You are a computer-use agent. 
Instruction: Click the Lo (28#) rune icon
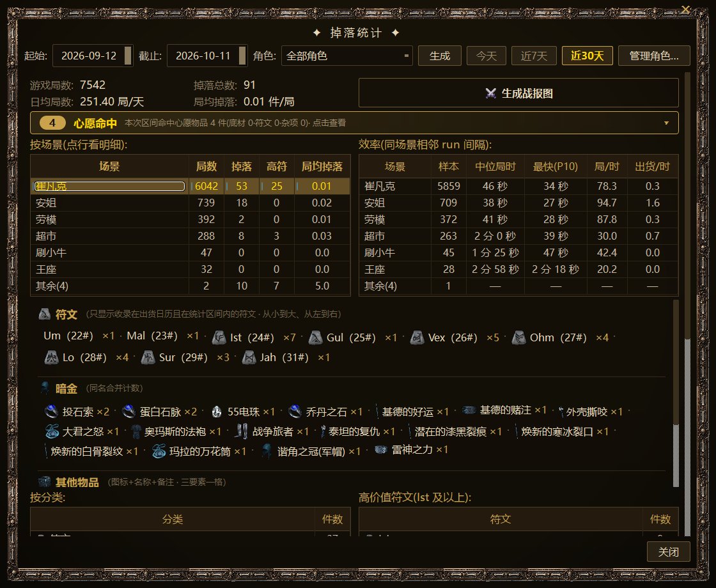click(51, 357)
